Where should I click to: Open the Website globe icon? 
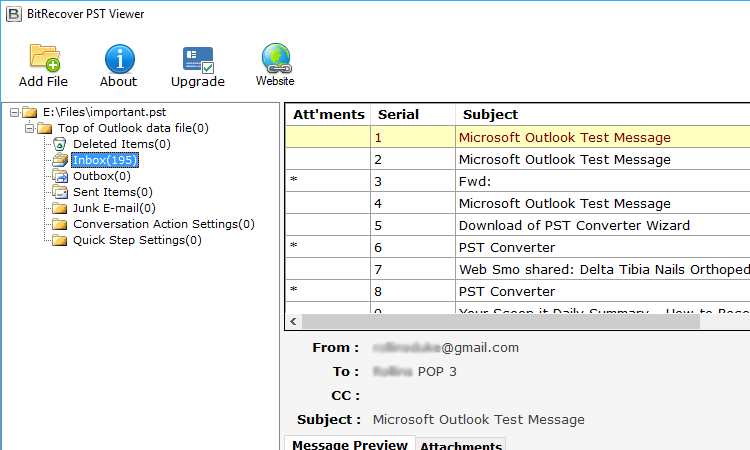pos(276,58)
